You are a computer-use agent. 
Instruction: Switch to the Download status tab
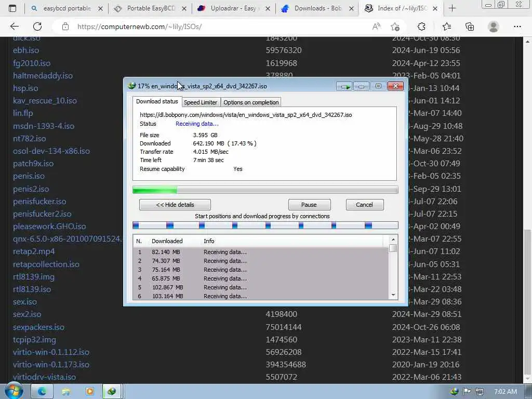157,101
